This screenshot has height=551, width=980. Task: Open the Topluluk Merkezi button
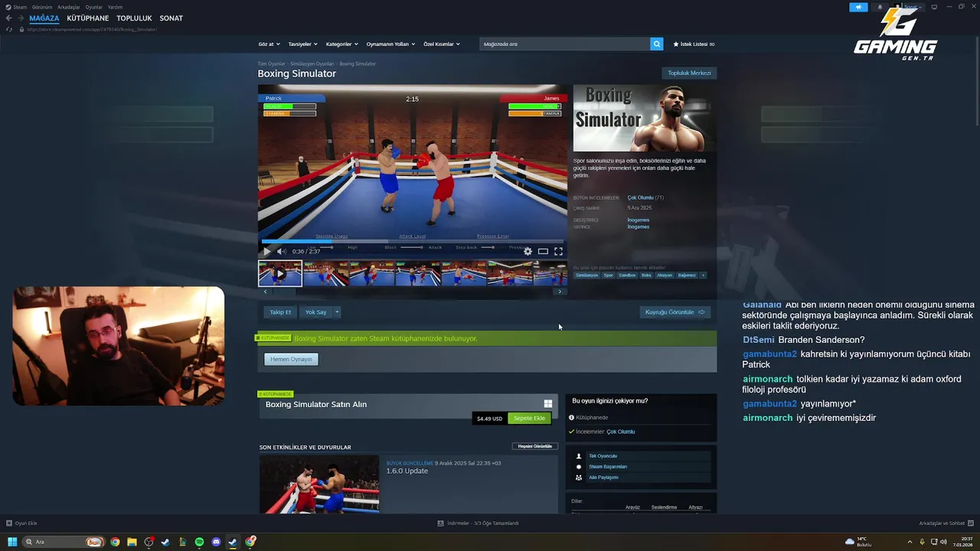pos(689,73)
